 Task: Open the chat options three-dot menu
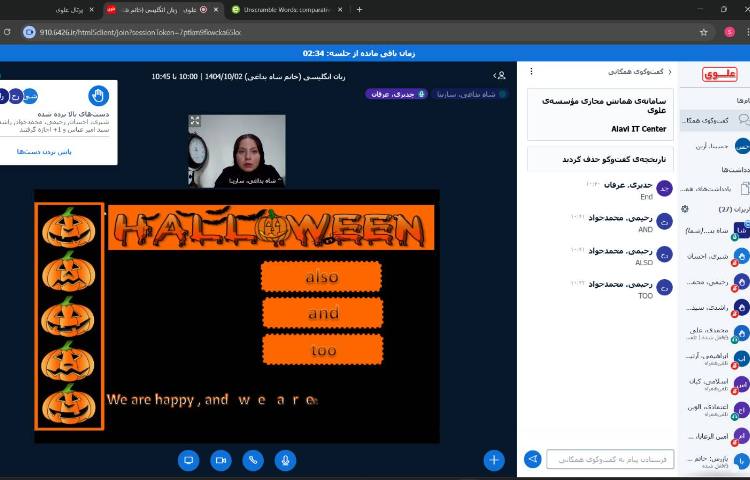[530, 72]
